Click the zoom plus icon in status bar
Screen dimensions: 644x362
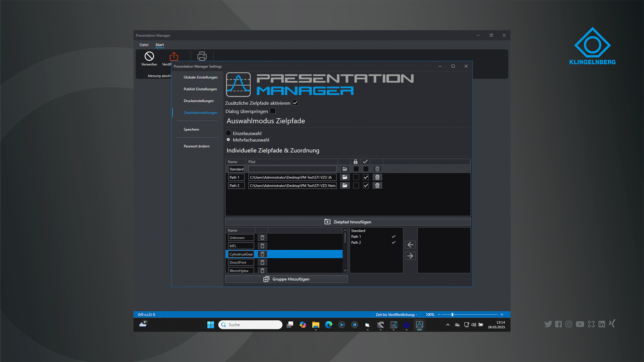[502, 315]
